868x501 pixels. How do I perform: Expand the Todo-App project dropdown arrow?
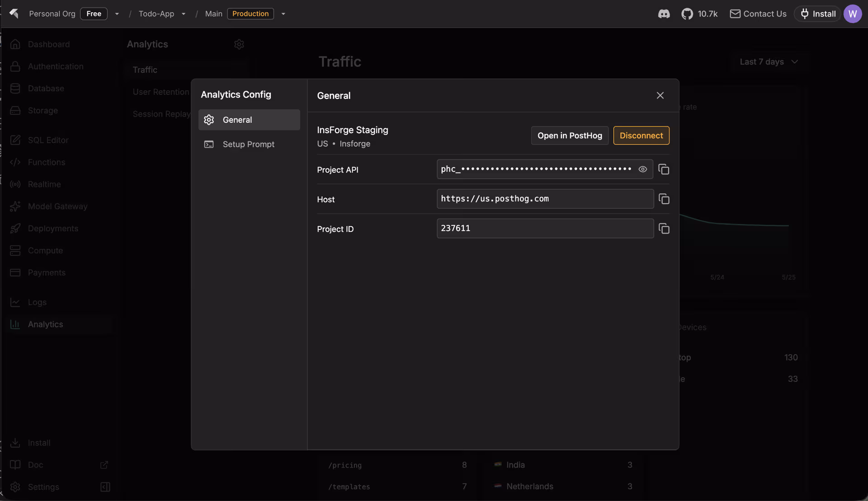coord(184,14)
